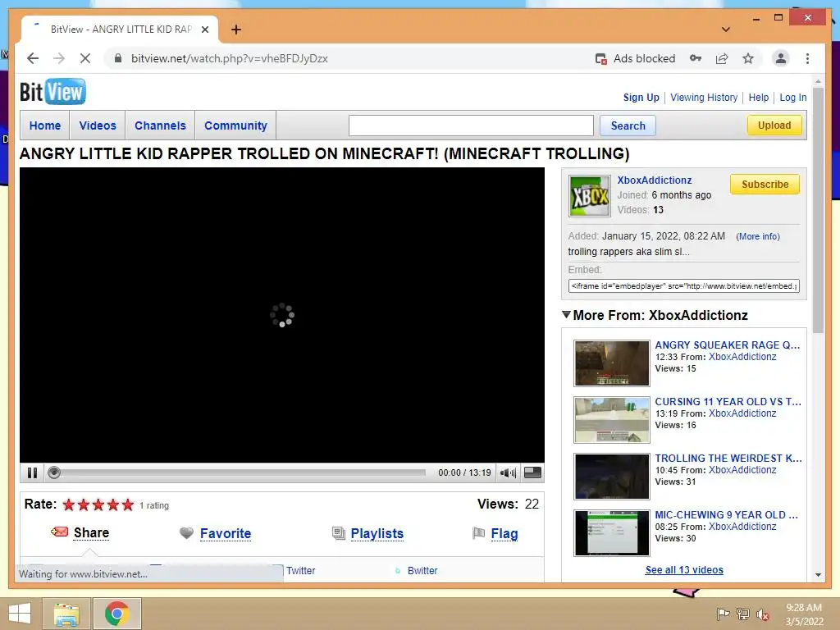The height and width of the screenshot is (630, 840).
Task: Open ANGRY SQUEAKER RAGE Q... video thumbnail
Action: point(611,363)
